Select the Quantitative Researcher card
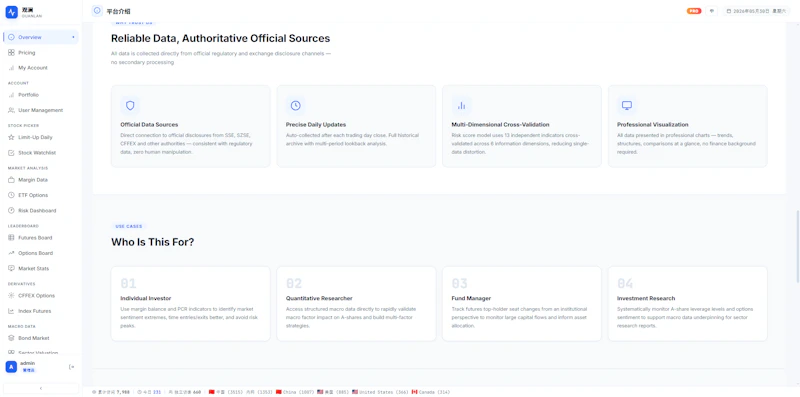 (356, 304)
